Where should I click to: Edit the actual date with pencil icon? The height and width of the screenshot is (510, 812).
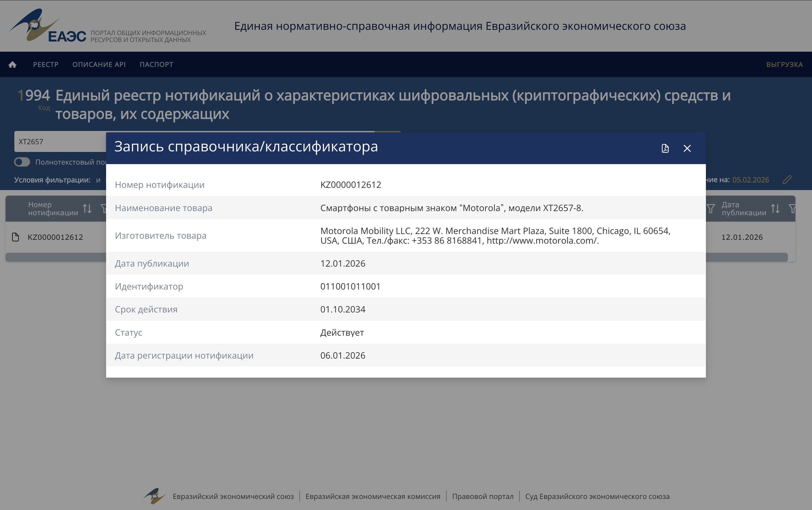[x=787, y=180]
